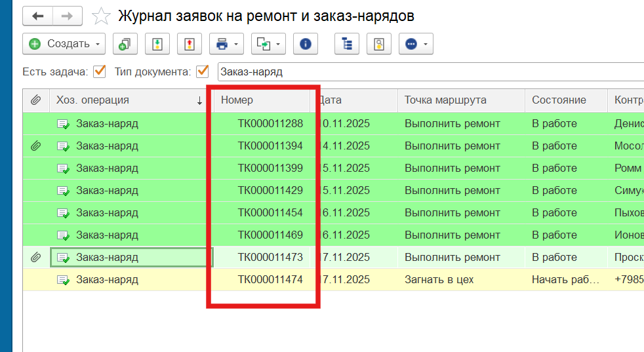The width and height of the screenshot is (644, 352).
Task: Open the document structure tree icon
Action: (x=347, y=44)
